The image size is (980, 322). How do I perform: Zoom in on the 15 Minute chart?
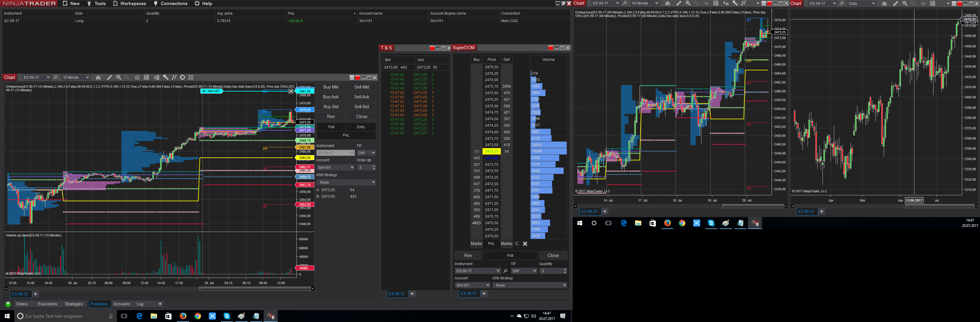tap(119, 78)
